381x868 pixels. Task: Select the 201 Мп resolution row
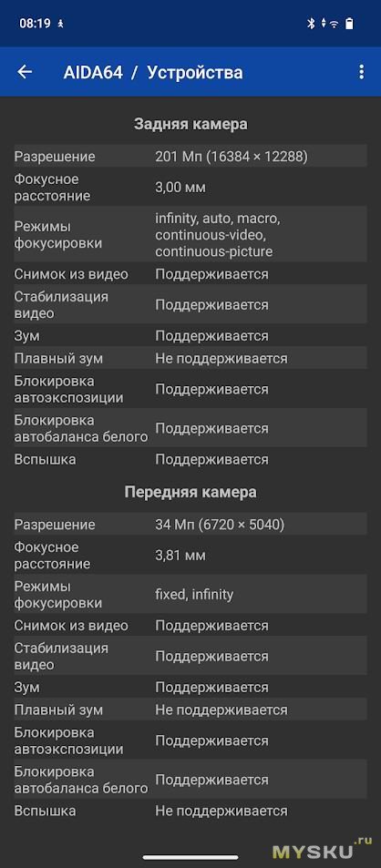coord(190,156)
